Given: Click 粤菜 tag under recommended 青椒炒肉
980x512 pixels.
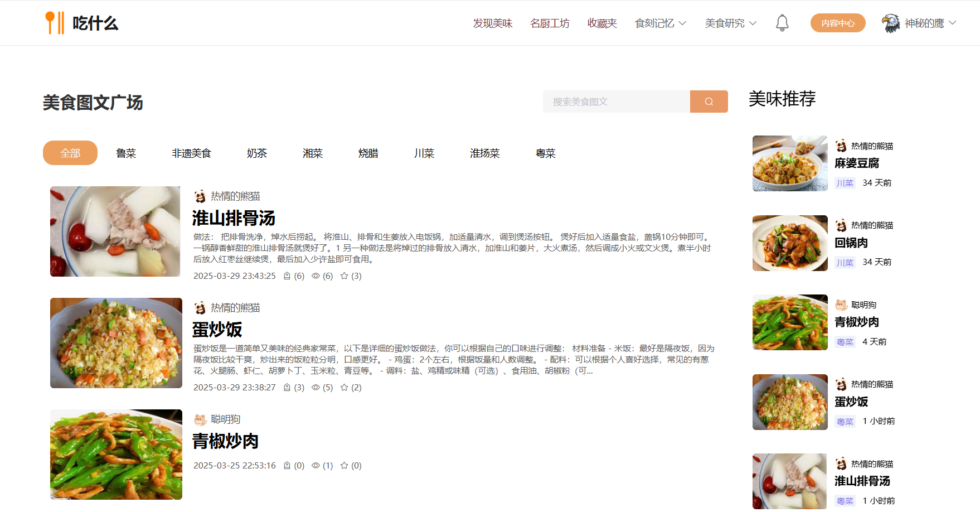Looking at the screenshot, I should [x=845, y=342].
